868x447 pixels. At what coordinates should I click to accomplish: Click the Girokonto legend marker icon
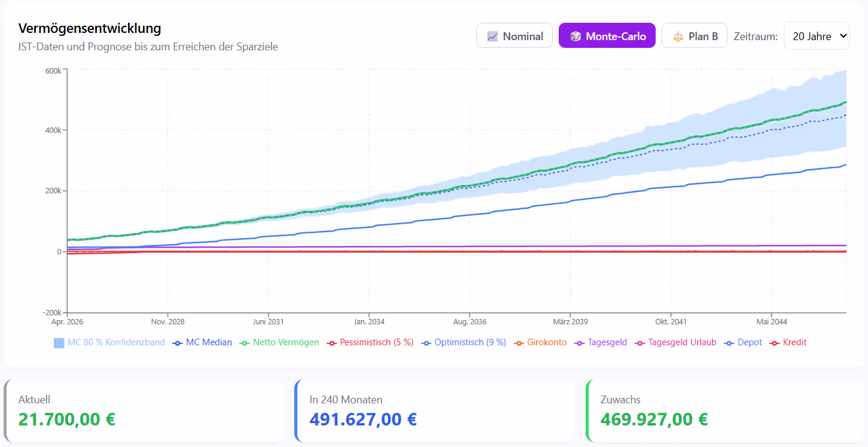[518, 343]
